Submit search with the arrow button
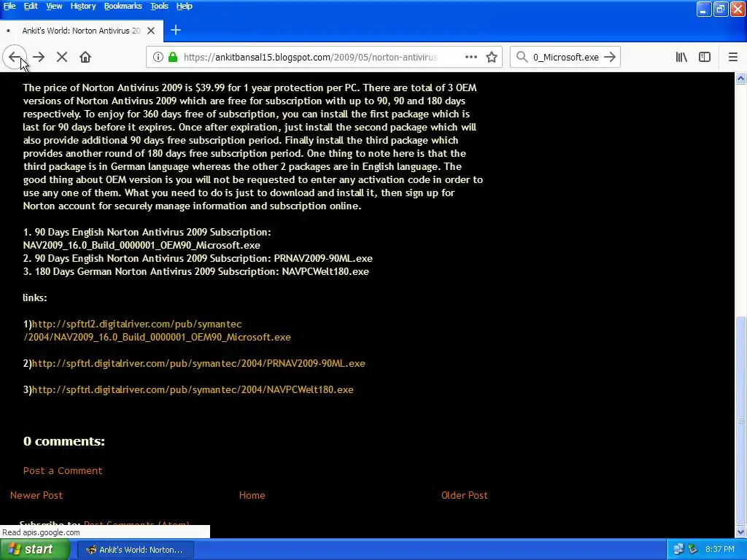This screenshot has width=747, height=560. (610, 57)
